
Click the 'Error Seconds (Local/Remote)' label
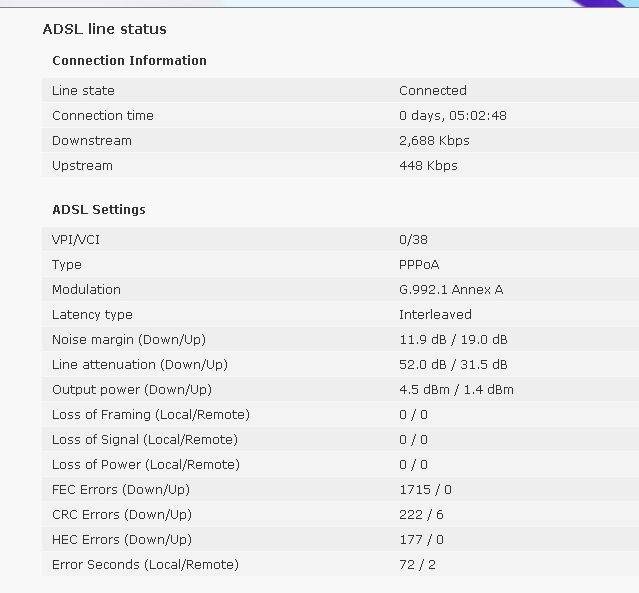pyautogui.click(x=145, y=565)
